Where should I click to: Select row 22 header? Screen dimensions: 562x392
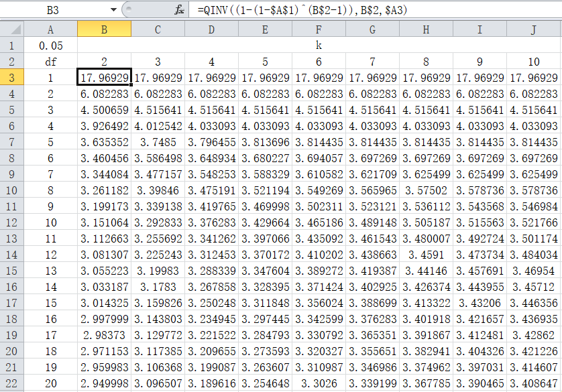tap(12, 383)
